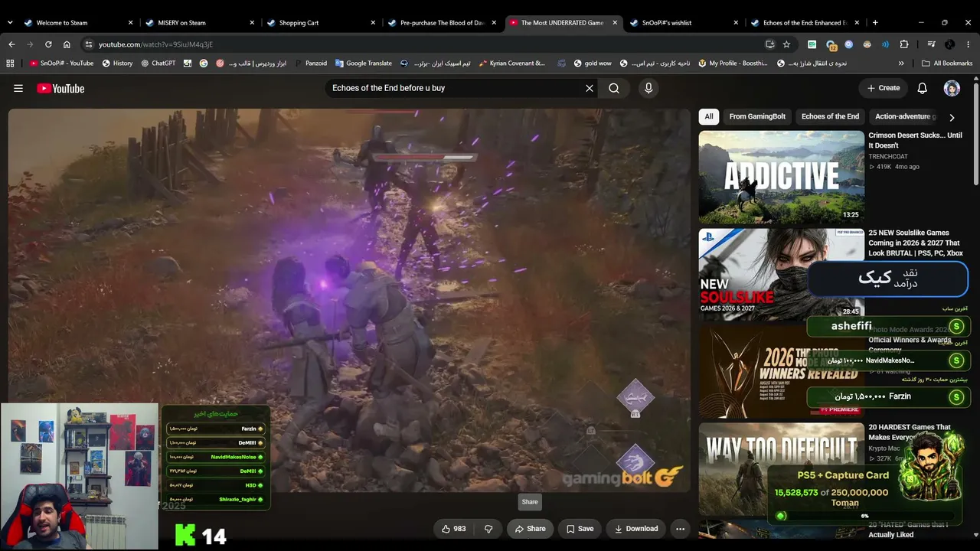
Task: Open YouTube notifications bell
Action: click(923, 88)
